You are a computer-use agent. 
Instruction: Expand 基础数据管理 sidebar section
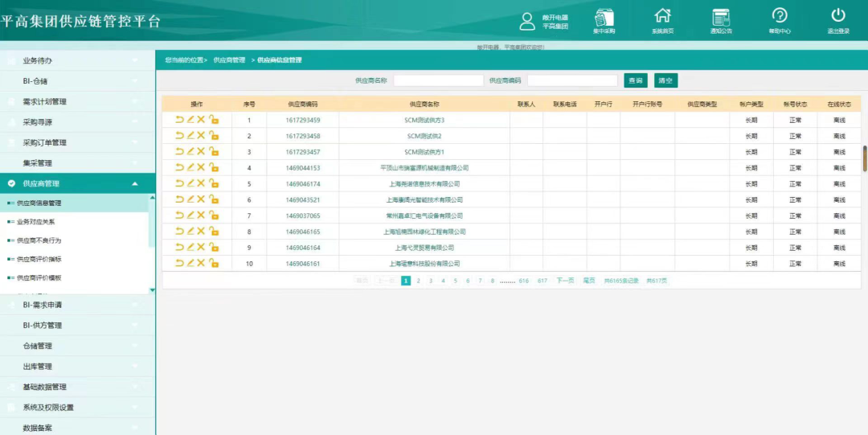77,387
